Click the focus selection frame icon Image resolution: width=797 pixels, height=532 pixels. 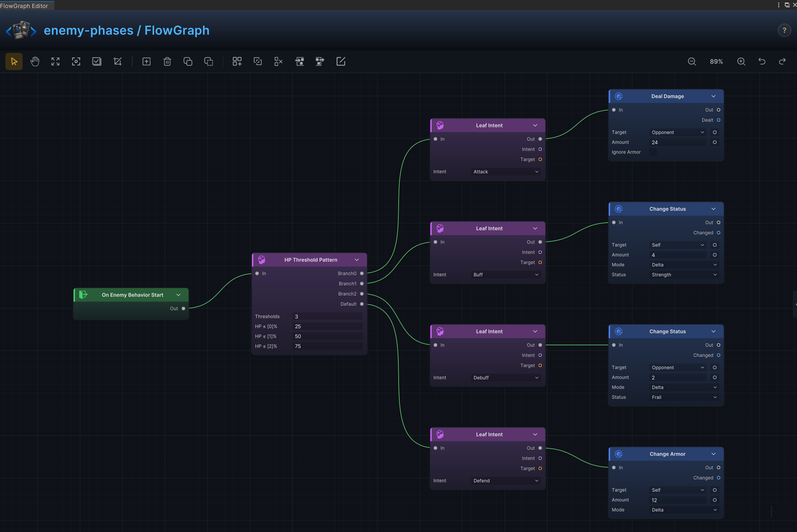[76, 61]
